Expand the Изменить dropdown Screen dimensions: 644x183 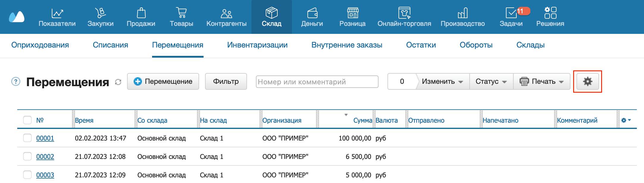pyautogui.click(x=442, y=81)
